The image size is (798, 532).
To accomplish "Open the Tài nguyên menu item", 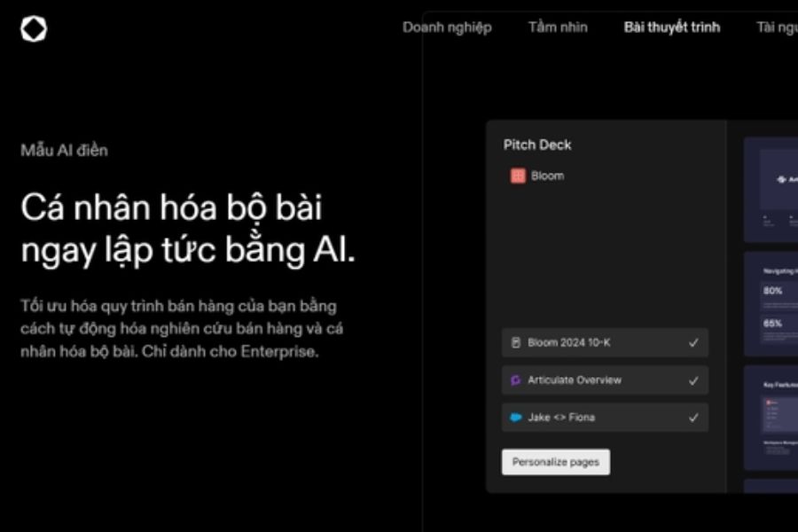I will (x=776, y=27).
